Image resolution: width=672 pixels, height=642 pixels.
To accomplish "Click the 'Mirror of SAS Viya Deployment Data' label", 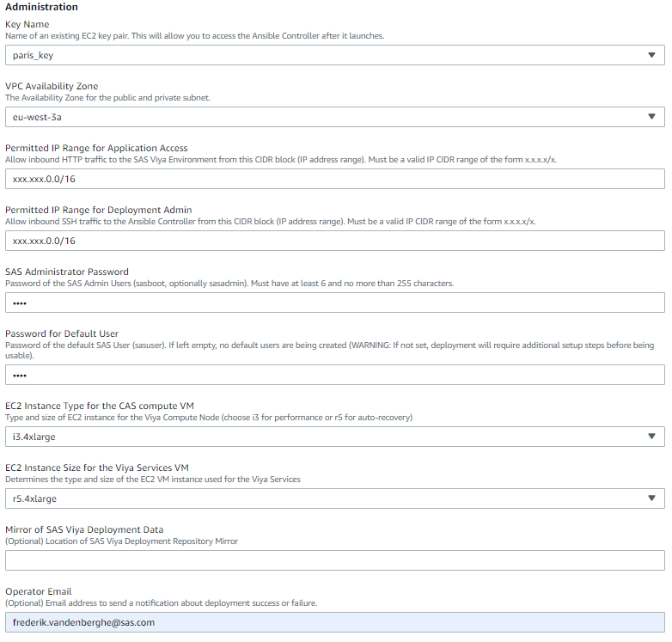I will [x=84, y=529].
